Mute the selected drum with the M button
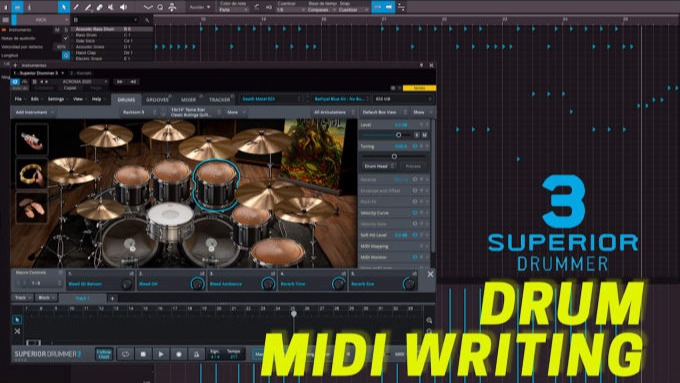 pos(425,135)
